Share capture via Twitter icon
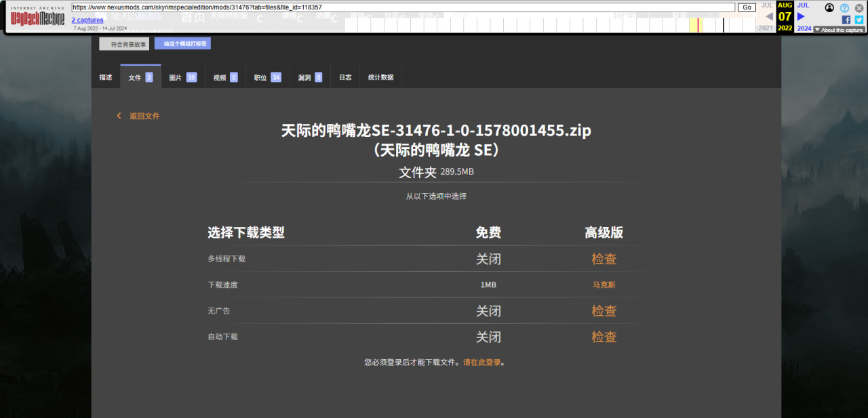The width and height of the screenshot is (868, 418). point(859,20)
